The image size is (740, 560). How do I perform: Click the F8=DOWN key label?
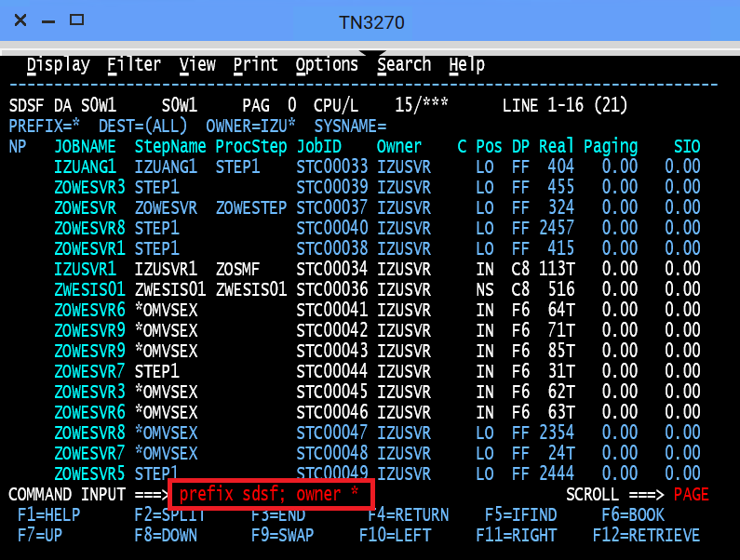point(170,535)
